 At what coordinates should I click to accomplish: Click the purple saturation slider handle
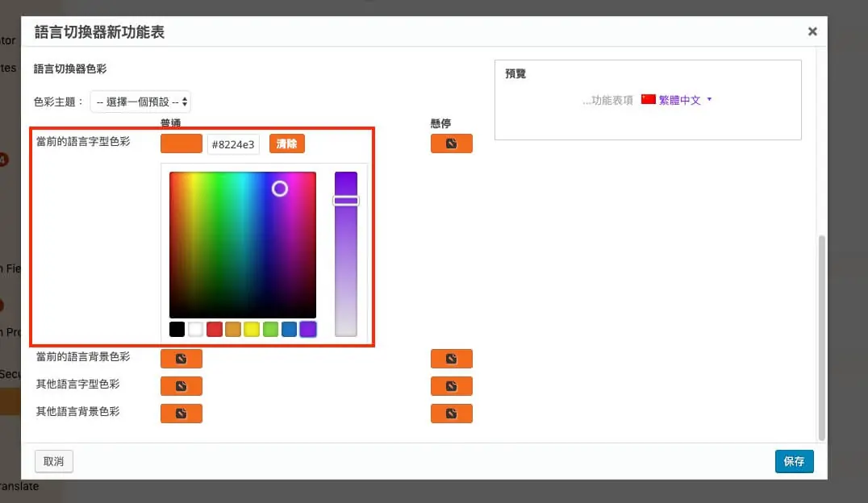pos(345,201)
